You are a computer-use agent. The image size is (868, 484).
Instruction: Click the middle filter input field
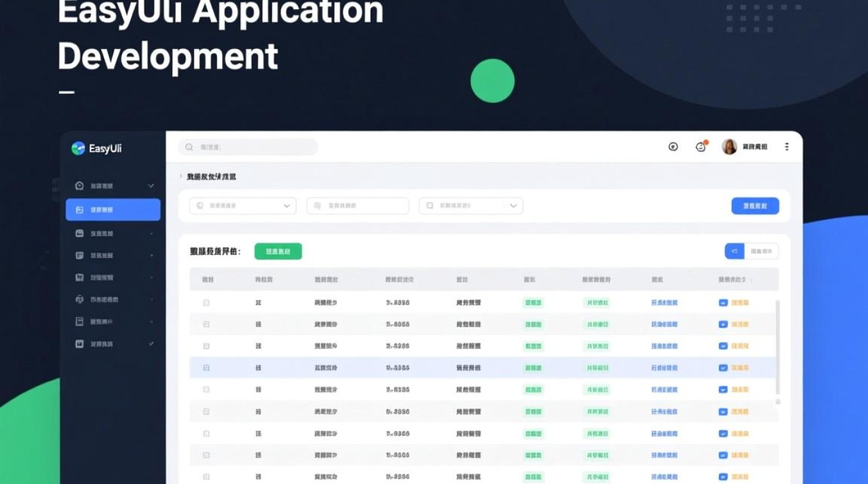358,206
